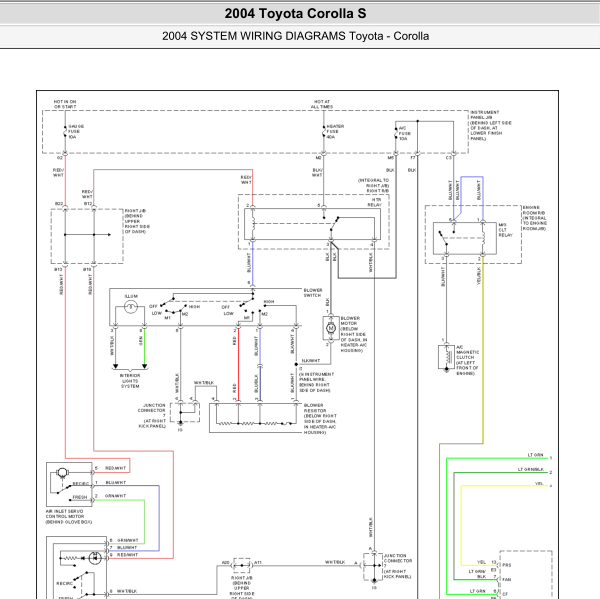This screenshot has height=599, width=600.
Task: Select the BLOWER MOTOR description text
Action: tap(354, 334)
